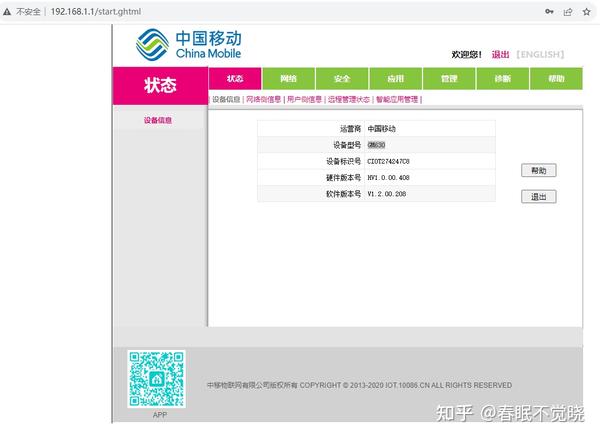Select the 状态 tab
The image size is (600, 439).
(235, 78)
